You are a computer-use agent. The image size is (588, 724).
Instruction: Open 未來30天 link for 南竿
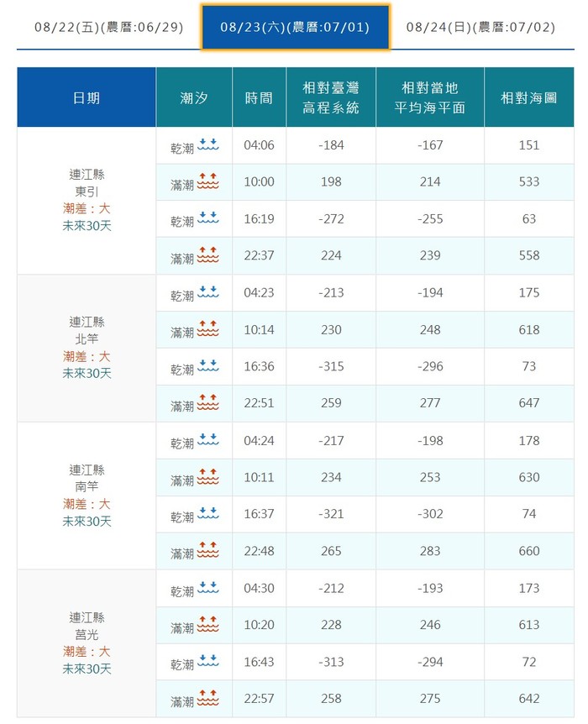click(x=87, y=521)
